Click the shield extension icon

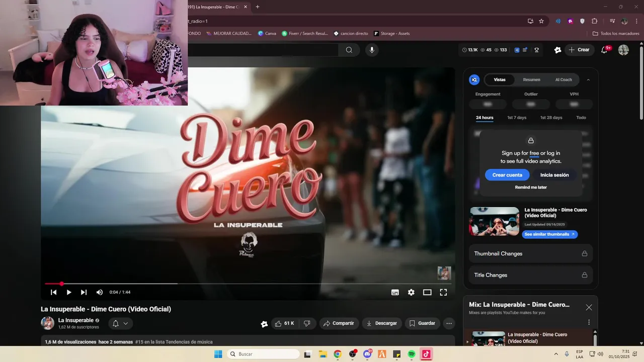click(582, 21)
